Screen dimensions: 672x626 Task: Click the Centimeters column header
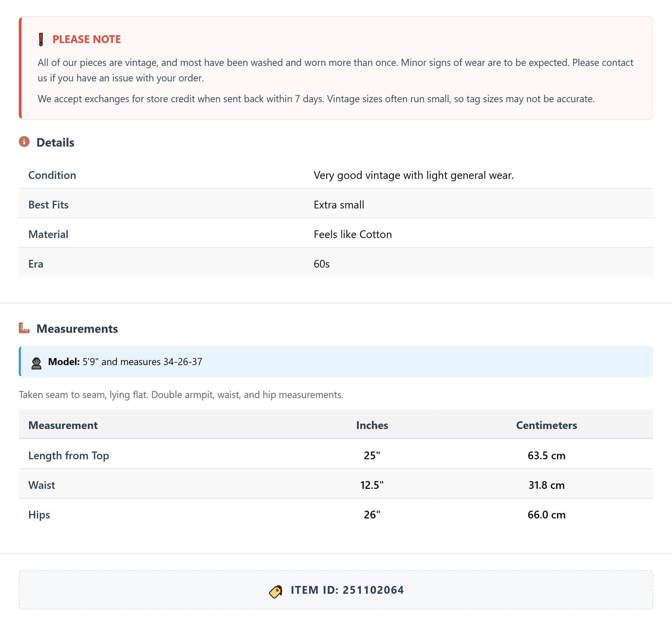pyautogui.click(x=546, y=425)
